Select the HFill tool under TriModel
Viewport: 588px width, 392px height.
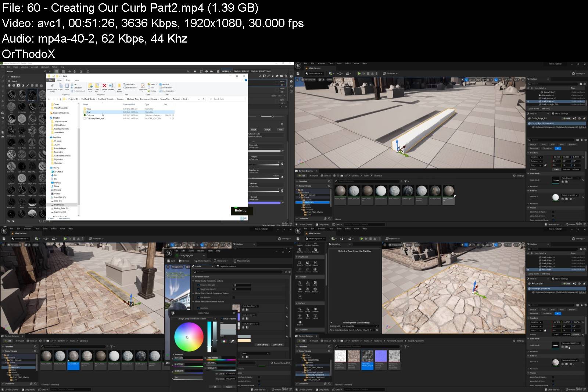tap(315, 283)
